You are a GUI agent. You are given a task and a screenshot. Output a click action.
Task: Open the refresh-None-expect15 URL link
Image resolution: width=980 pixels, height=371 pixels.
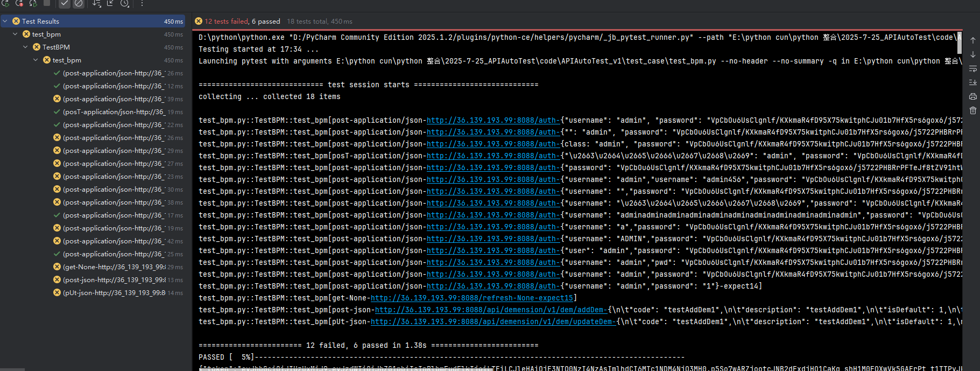click(471, 298)
